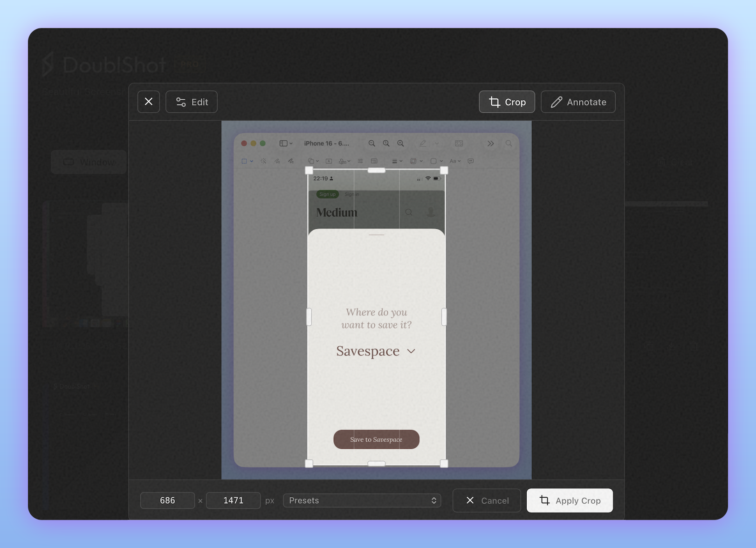Click the Text box tool icon
Image resolution: width=756 pixels, height=548 pixels.
coord(329,161)
